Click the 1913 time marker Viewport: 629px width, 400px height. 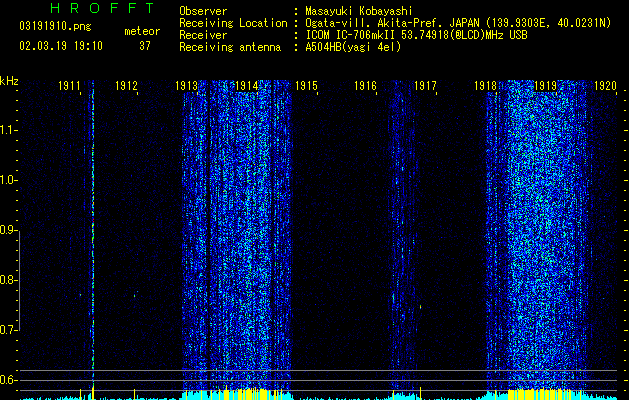point(187,86)
